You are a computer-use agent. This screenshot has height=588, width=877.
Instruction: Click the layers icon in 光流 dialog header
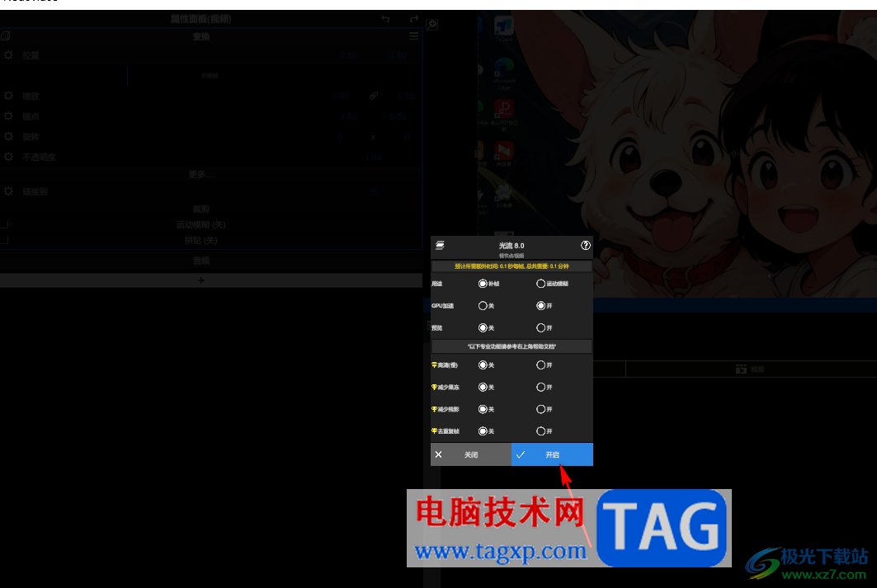tap(440, 246)
